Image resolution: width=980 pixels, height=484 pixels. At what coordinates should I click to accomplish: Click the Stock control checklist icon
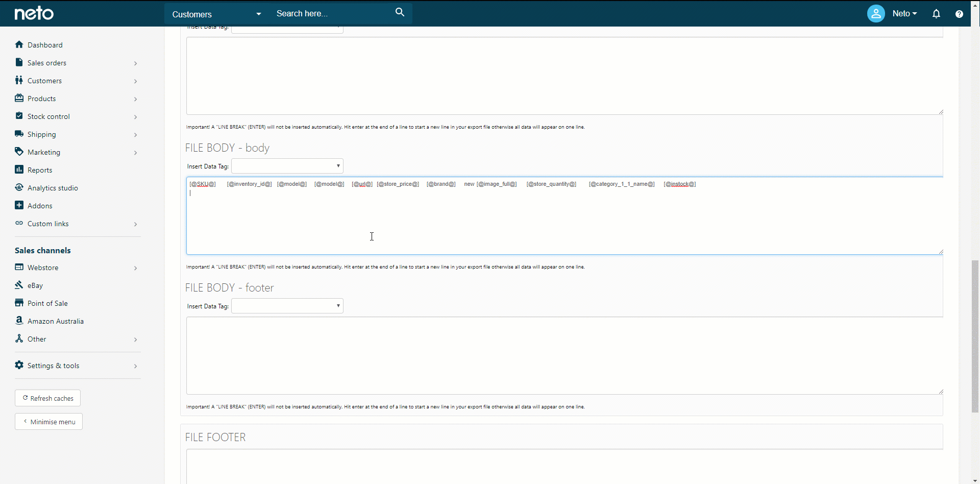coord(19,116)
